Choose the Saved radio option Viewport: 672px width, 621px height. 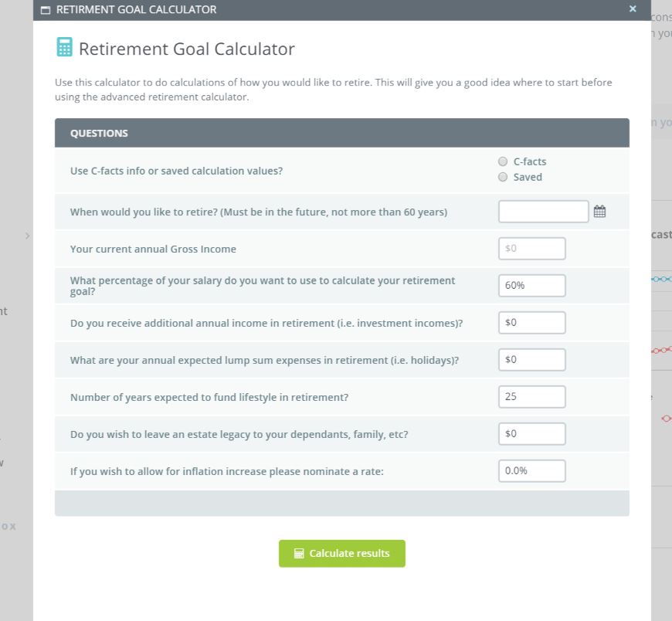pyautogui.click(x=504, y=177)
